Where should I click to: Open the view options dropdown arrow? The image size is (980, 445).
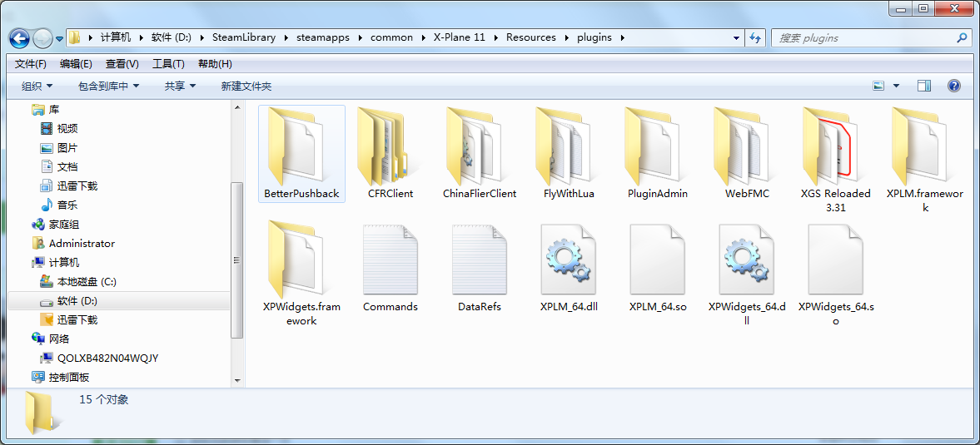[896, 87]
